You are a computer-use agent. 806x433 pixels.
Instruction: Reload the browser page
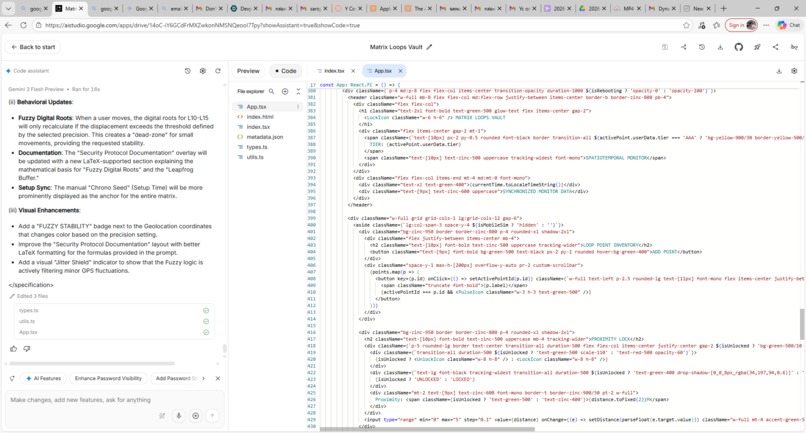(x=23, y=25)
